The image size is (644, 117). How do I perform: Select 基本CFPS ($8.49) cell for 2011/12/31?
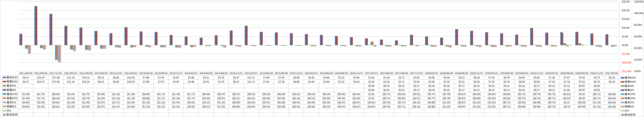point(56,94)
